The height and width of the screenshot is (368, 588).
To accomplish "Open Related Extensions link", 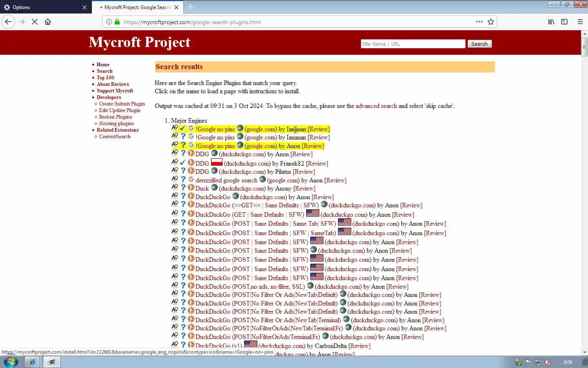I will click(x=118, y=130).
